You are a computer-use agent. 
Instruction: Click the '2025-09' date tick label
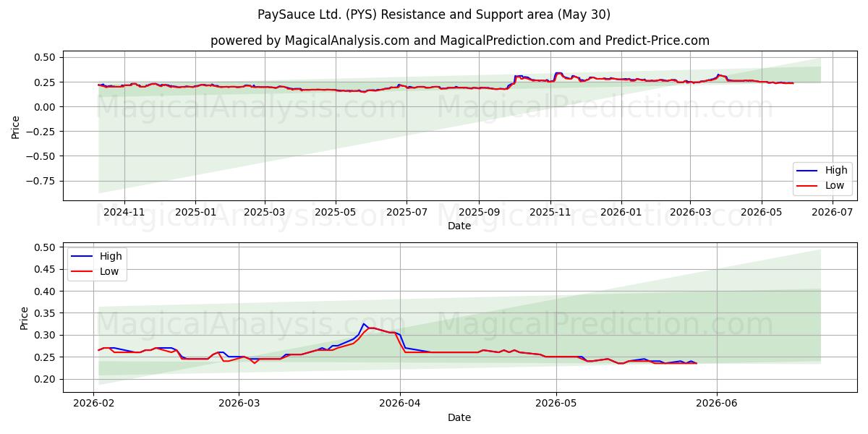[479, 212]
